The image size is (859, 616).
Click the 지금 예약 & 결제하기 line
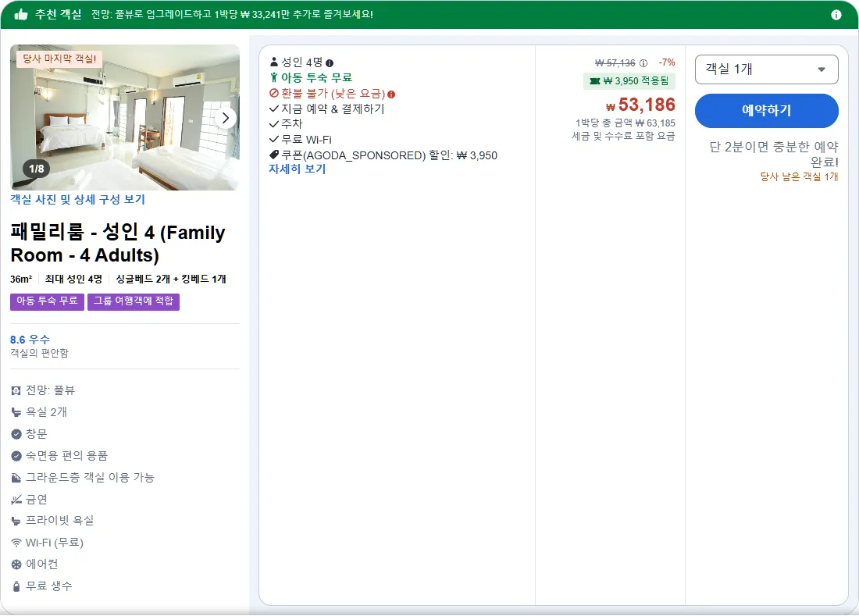tap(327, 109)
